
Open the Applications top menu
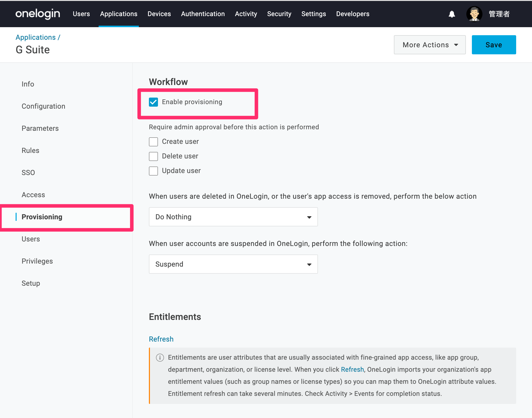(119, 14)
